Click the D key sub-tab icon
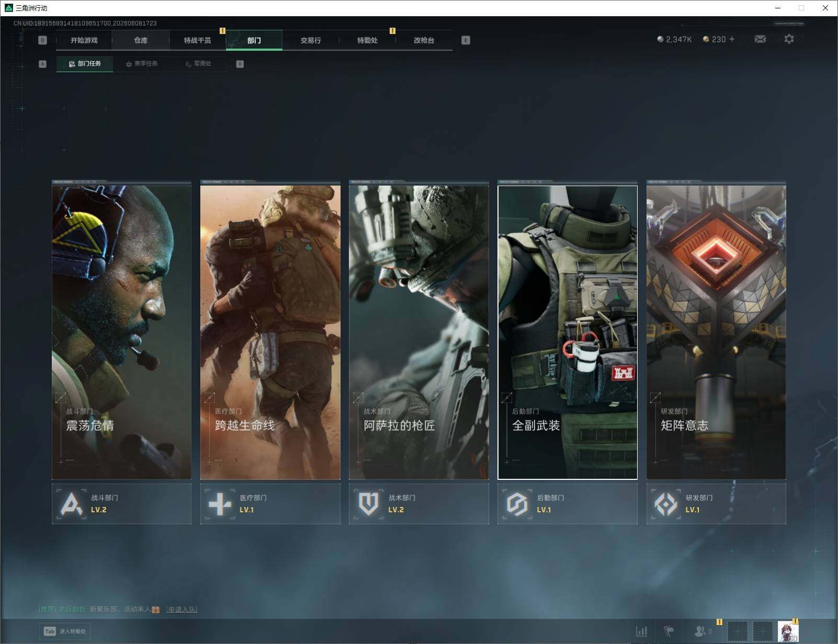This screenshot has height=644, width=838. [240, 64]
